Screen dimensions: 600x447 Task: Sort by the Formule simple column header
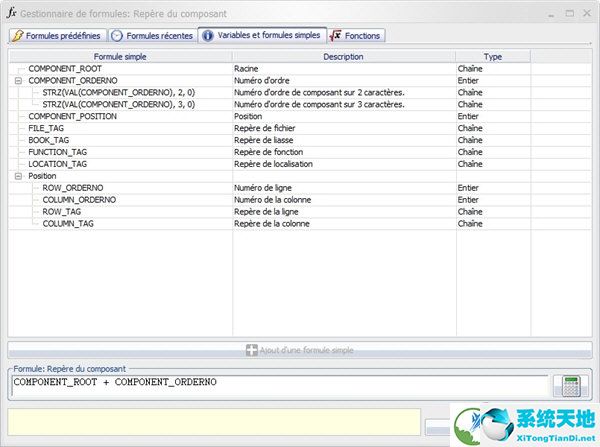120,57
